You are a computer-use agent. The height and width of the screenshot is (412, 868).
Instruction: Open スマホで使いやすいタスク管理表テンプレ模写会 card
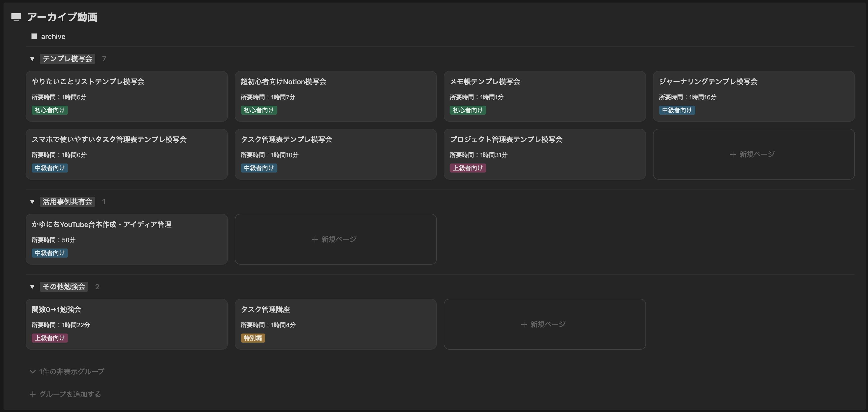127,154
